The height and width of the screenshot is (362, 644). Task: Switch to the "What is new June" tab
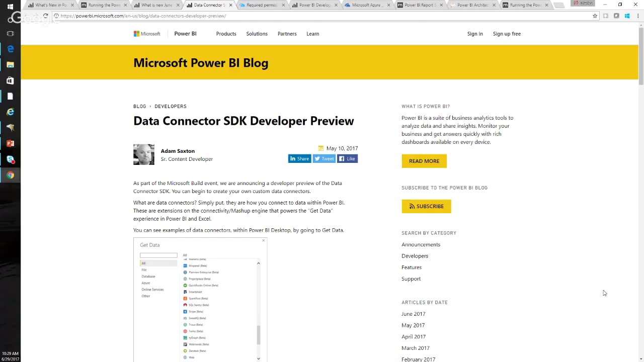(x=156, y=5)
